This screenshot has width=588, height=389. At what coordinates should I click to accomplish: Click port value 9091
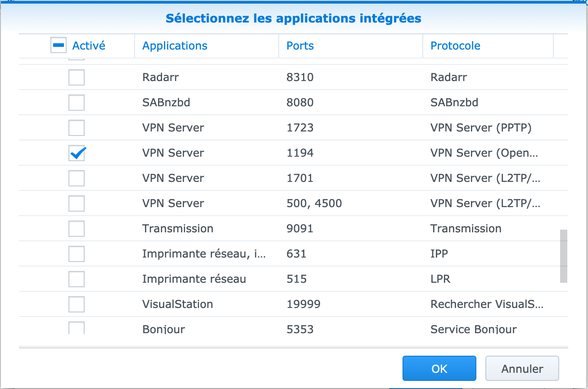pyautogui.click(x=300, y=229)
